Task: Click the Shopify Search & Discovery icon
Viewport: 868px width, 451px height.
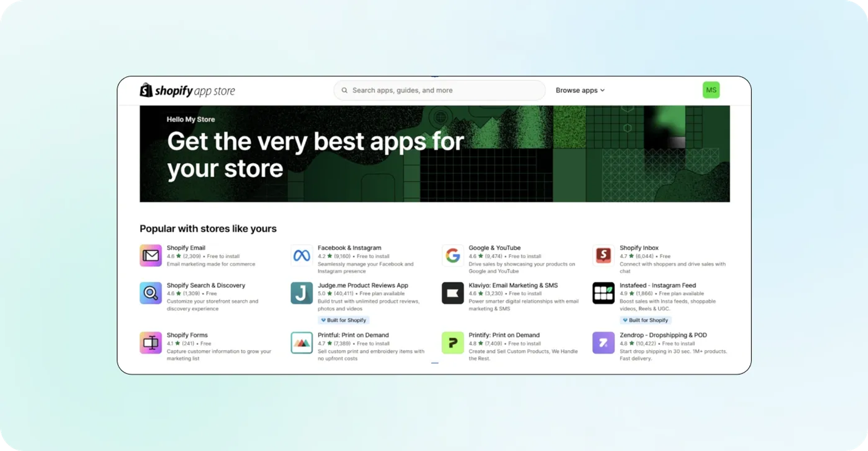Action: coord(151,293)
